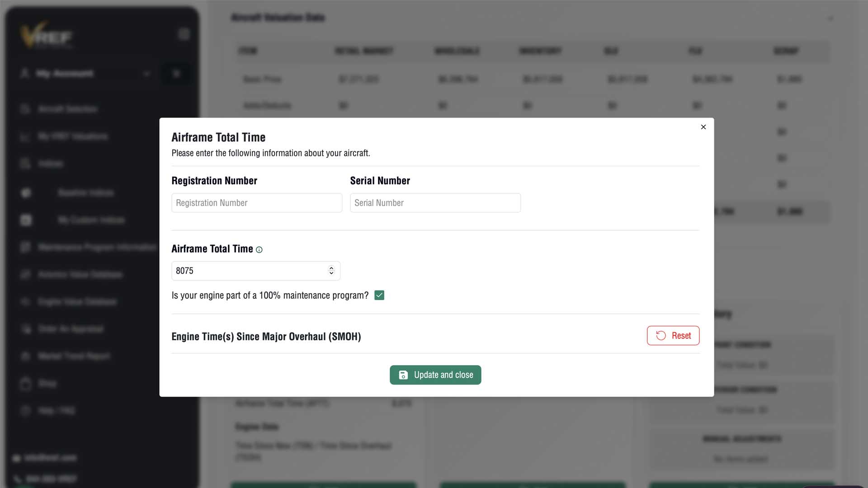The height and width of the screenshot is (488, 868).
Task: Close the Airframe Total Time dialog
Action: click(703, 127)
